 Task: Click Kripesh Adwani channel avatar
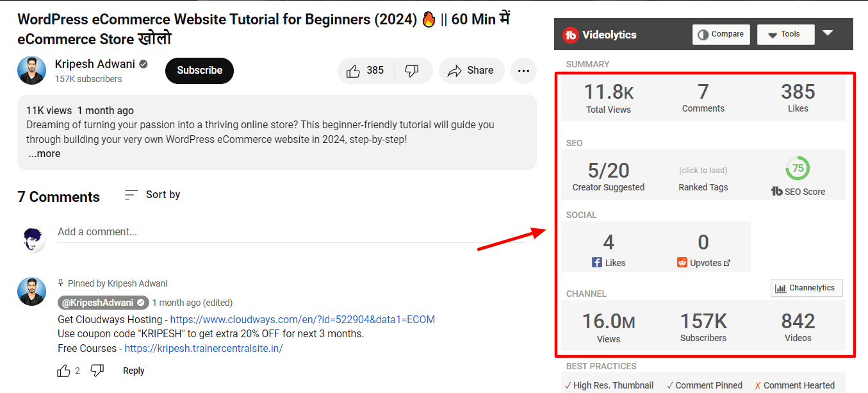coord(31,71)
